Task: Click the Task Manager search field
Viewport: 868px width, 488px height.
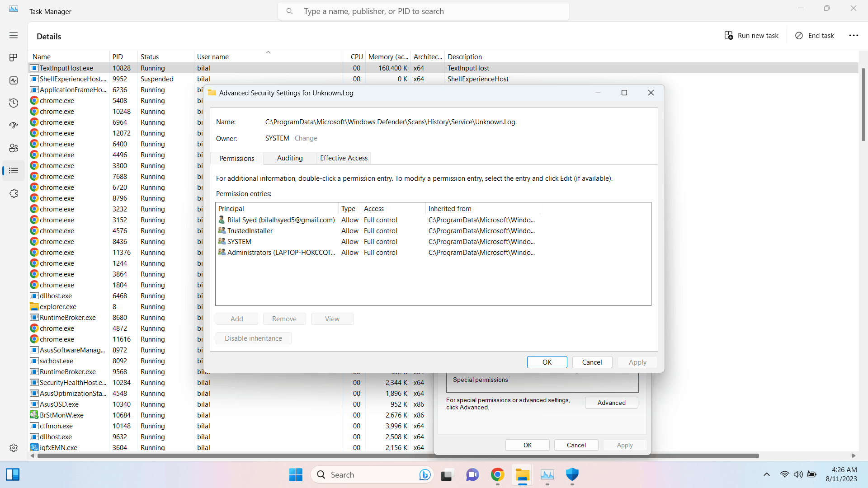Action: click(x=423, y=11)
